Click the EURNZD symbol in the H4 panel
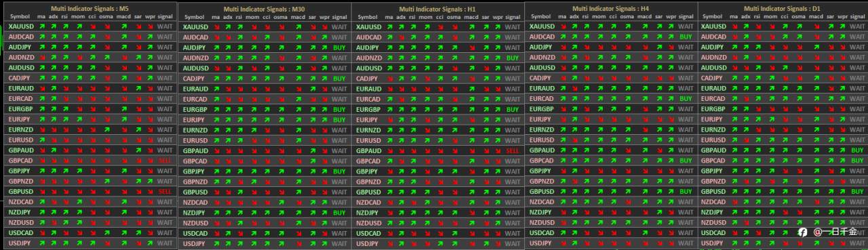The image size is (868, 250). click(x=541, y=129)
